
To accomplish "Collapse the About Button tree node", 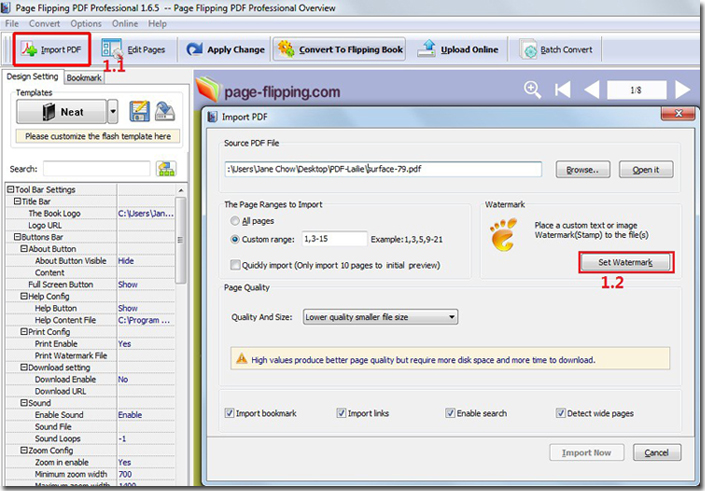I will tap(24, 249).
